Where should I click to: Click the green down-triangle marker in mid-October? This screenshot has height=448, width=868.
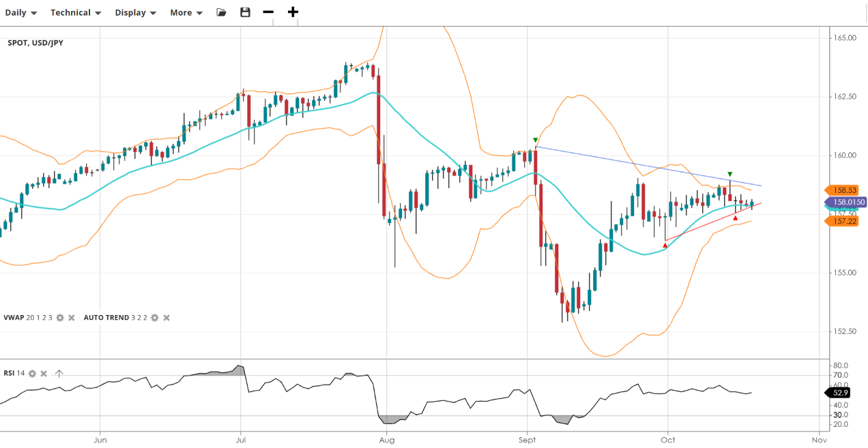[x=730, y=175]
